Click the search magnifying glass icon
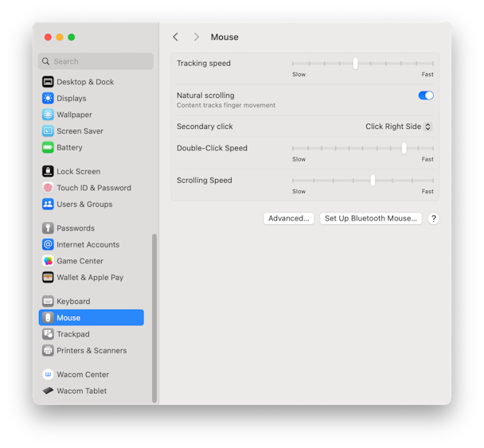 [45, 61]
